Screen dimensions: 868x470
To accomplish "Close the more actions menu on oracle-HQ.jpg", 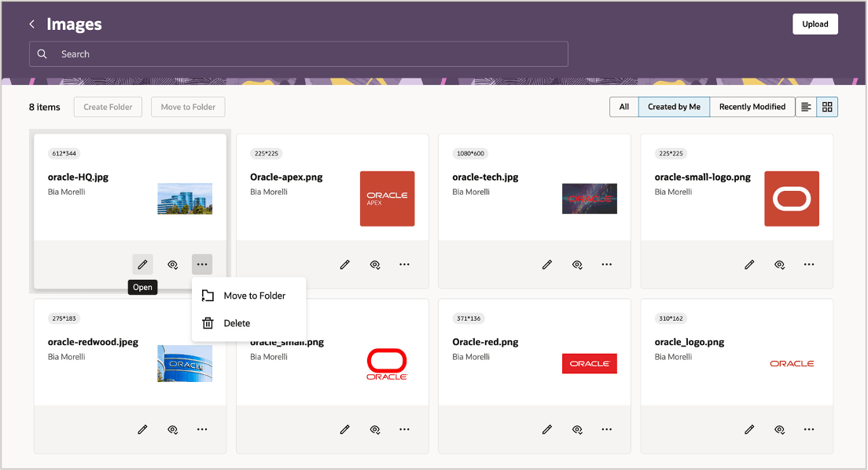I will pos(202,265).
